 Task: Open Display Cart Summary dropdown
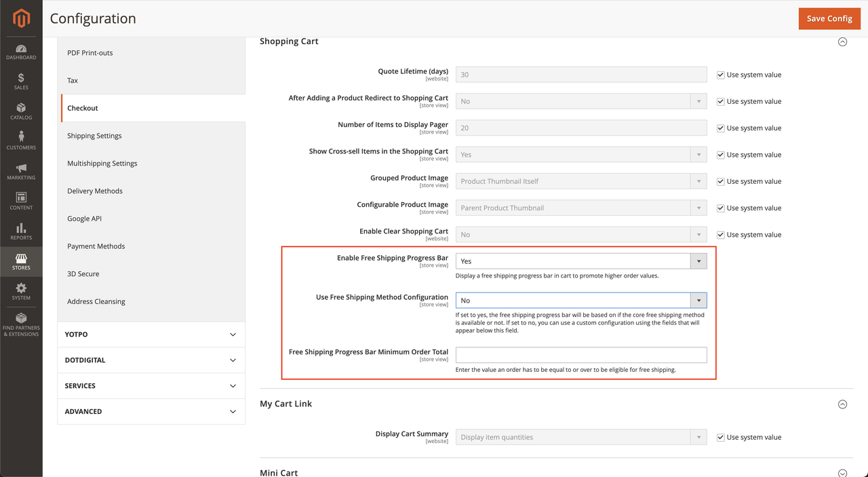click(x=581, y=437)
